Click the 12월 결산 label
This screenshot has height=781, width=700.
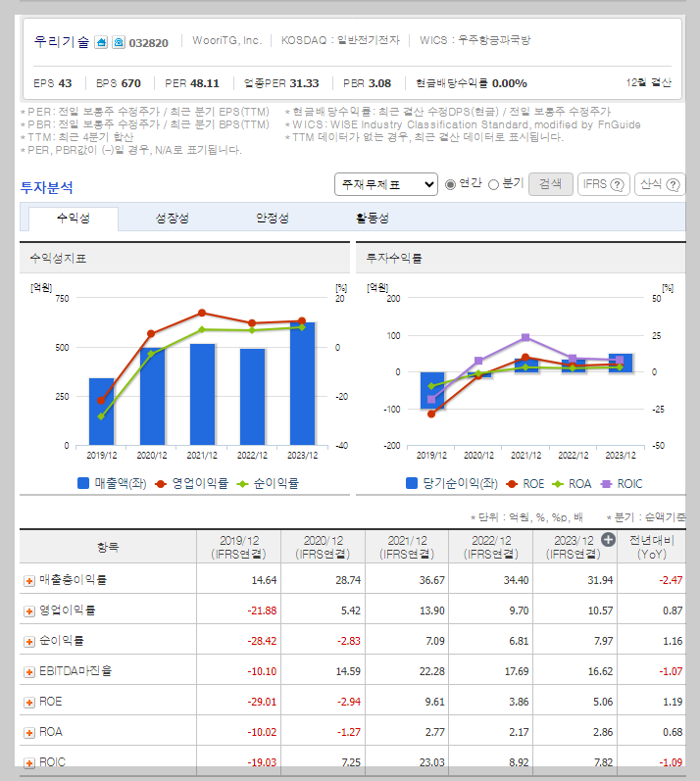[649, 82]
